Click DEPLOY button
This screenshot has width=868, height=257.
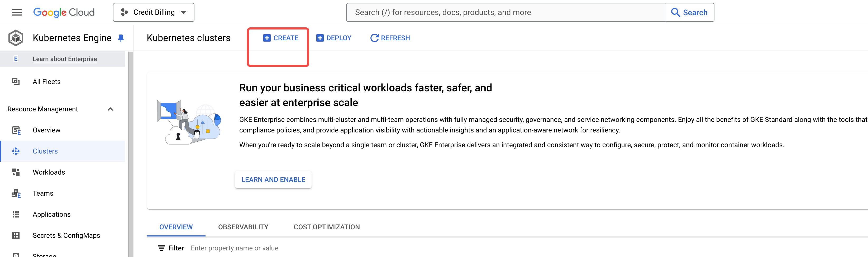tap(334, 38)
